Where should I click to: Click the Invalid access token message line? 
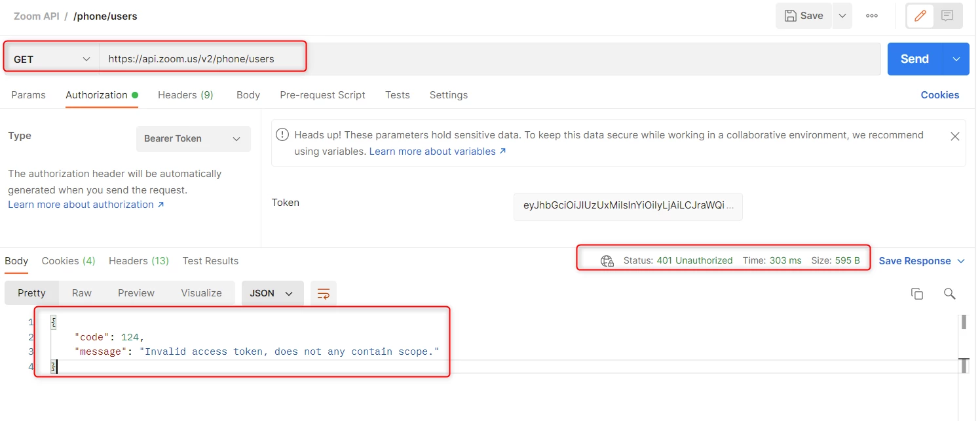(256, 351)
